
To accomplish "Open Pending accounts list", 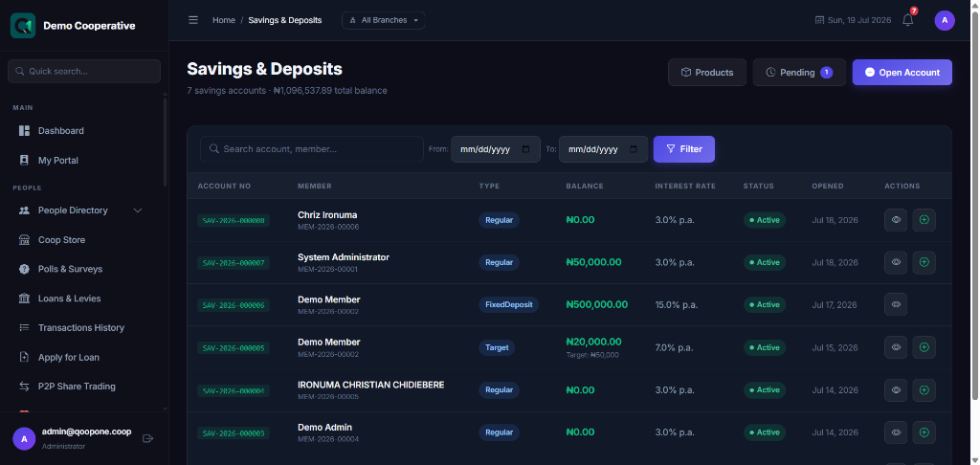I will click(x=799, y=73).
